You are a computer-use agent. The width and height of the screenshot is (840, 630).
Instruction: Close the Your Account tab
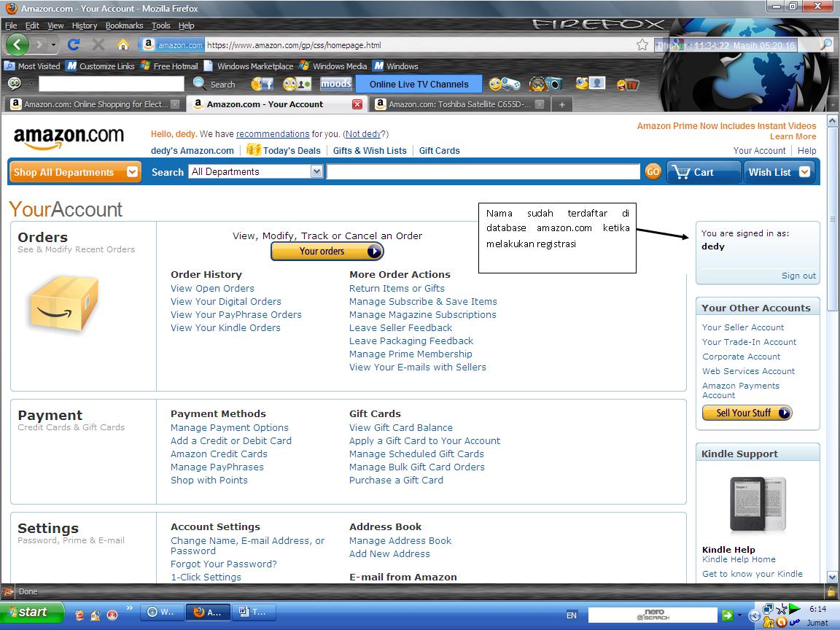(357, 104)
